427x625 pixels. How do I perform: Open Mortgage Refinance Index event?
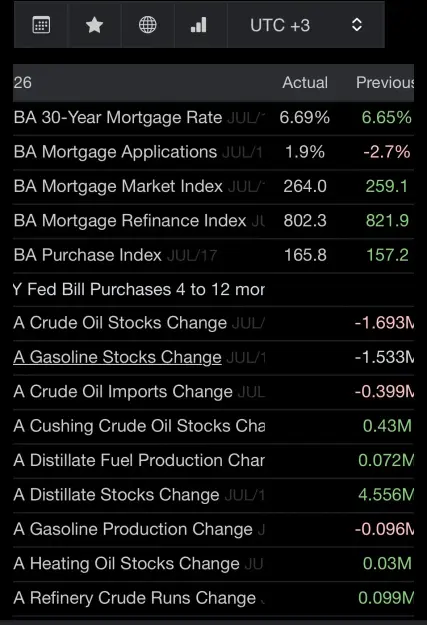click(x=213, y=221)
